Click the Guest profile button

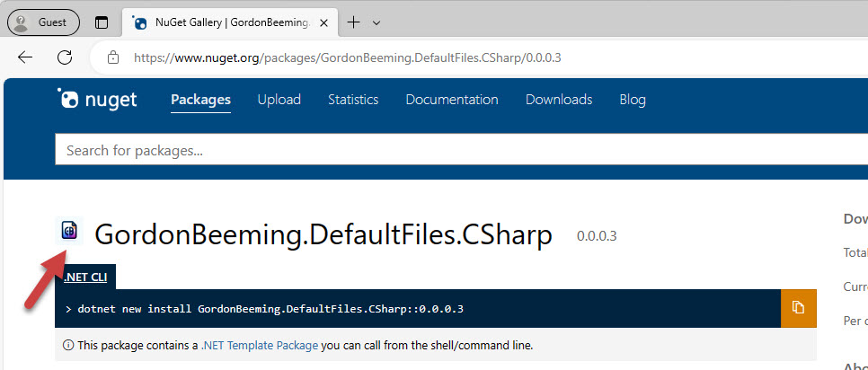click(x=43, y=22)
